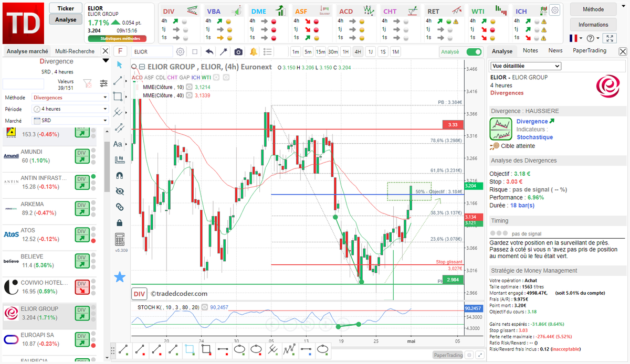Select the measure ruler tool
630x364 pixels.
pos(119,159)
